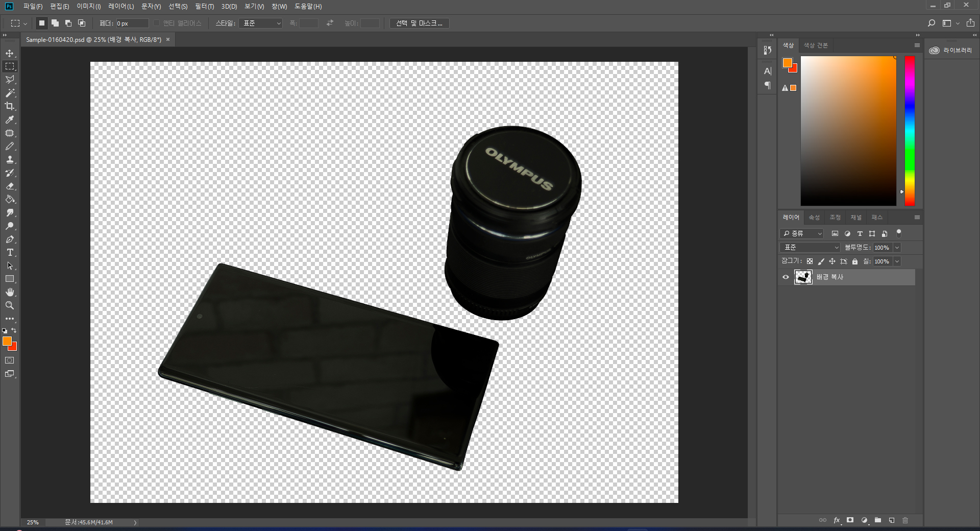
Task: Open the 스타일 dropdown
Action: pyautogui.click(x=260, y=23)
